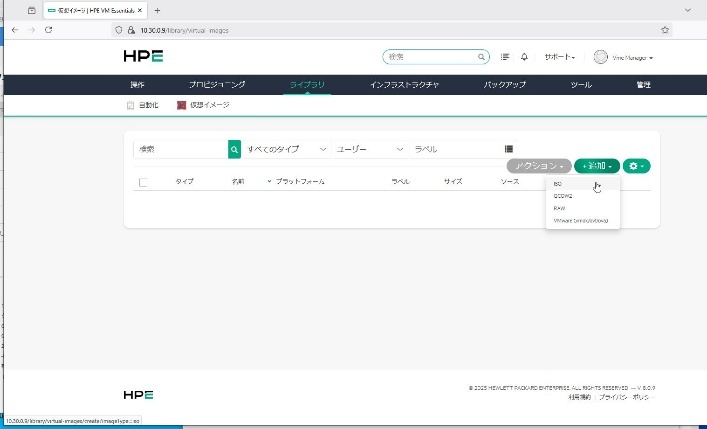Screen dimensions: 707x429
Task: Click the アクション button
Action: (x=539, y=165)
